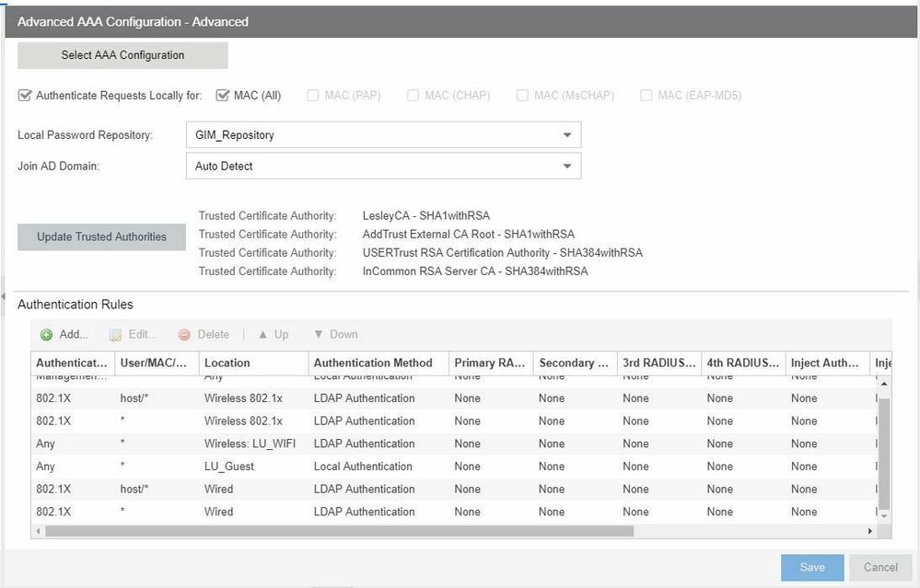Click the Save button
The image size is (920, 588).
(811, 567)
